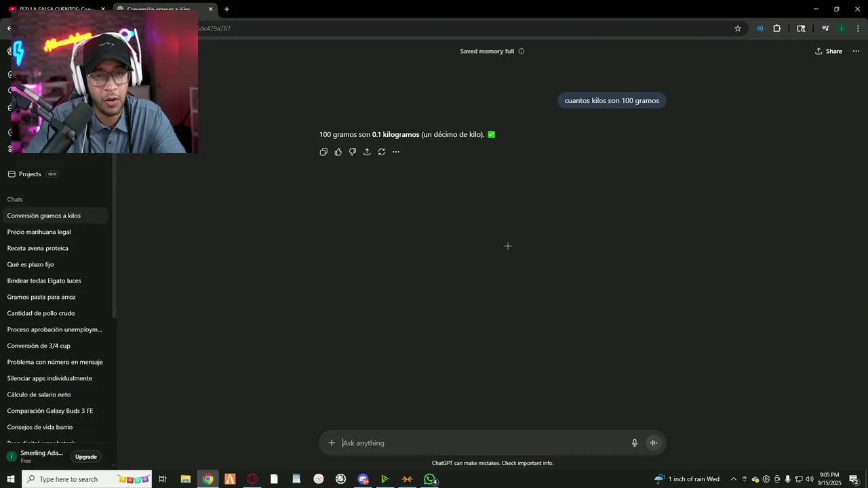This screenshot has height=488, width=868.
Task: Click the info icon next to Saved memory full
Action: pos(521,51)
